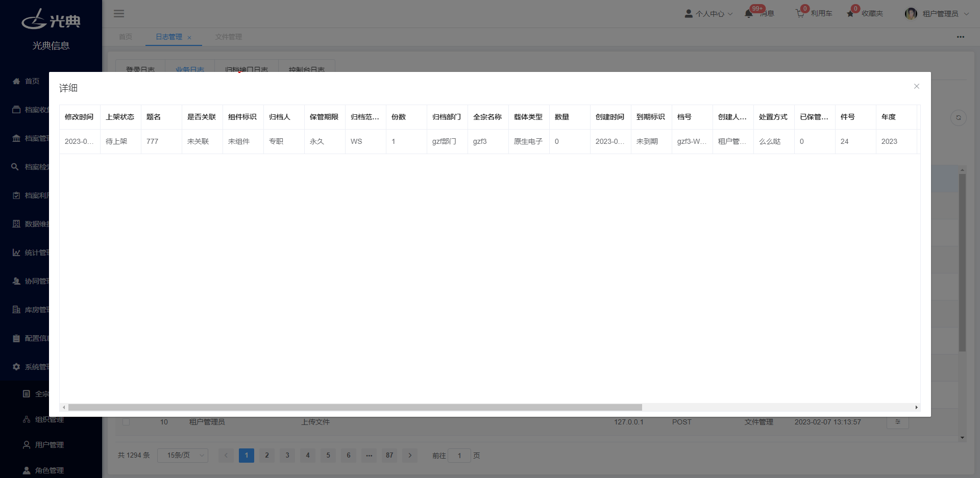Click the dialog scrollbar left arrow

point(64,407)
